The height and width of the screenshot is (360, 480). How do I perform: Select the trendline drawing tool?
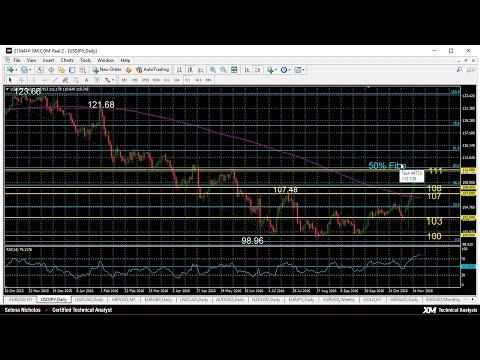[55, 80]
